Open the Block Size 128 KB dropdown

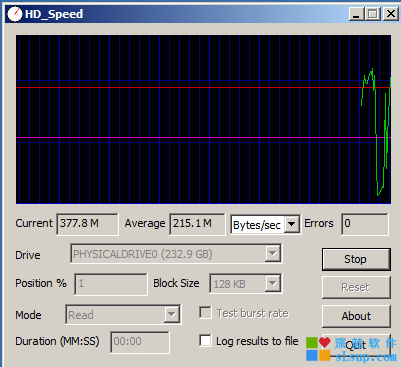pyautogui.click(x=273, y=284)
